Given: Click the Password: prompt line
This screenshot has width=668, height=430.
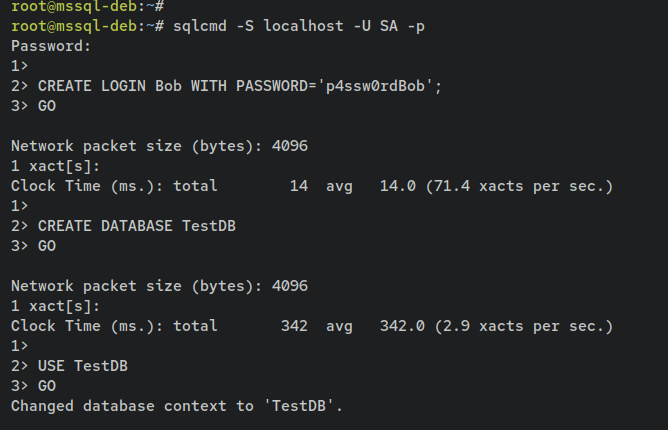Looking at the screenshot, I should coord(50,45).
